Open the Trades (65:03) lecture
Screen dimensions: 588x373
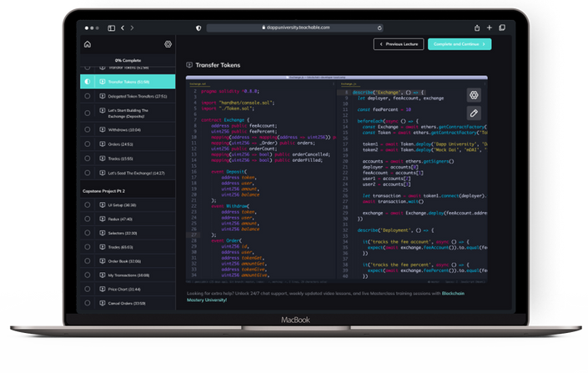tap(128, 247)
